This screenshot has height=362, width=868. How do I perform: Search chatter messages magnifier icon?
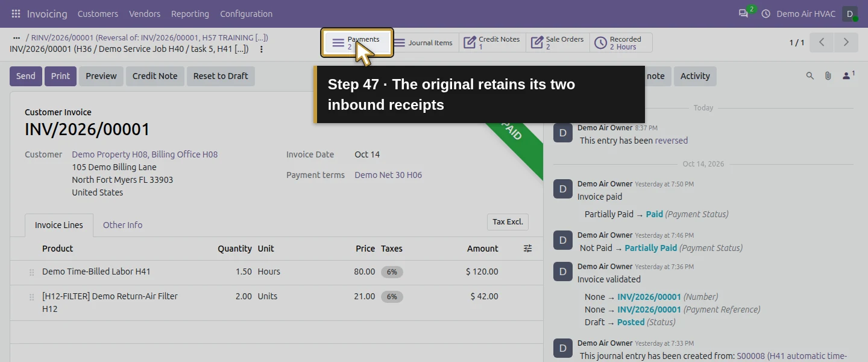click(810, 76)
